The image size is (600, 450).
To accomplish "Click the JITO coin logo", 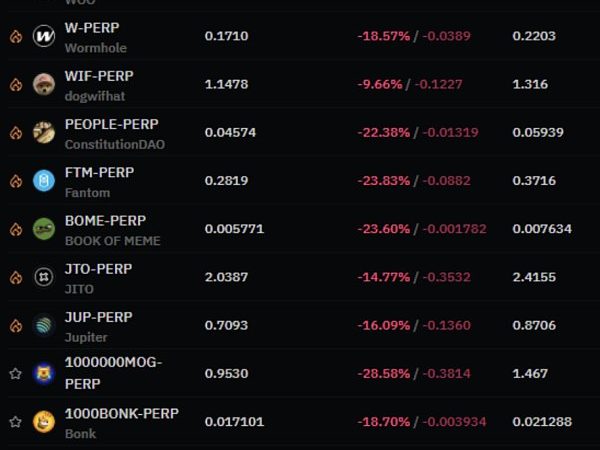I will [x=44, y=277].
